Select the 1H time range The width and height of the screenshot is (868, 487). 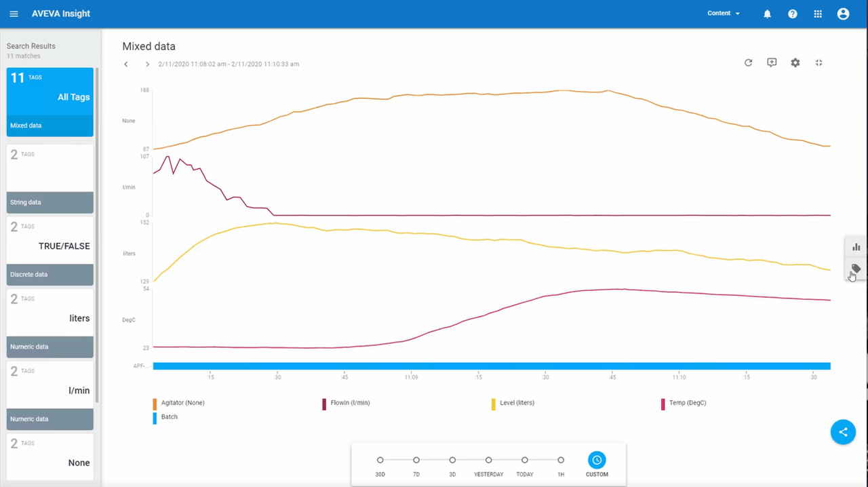561,461
